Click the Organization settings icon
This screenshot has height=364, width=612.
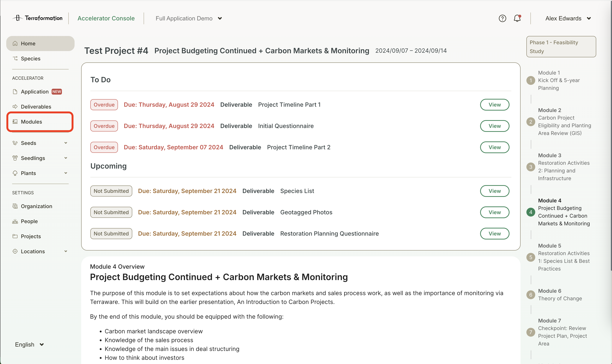tap(15, 206)
